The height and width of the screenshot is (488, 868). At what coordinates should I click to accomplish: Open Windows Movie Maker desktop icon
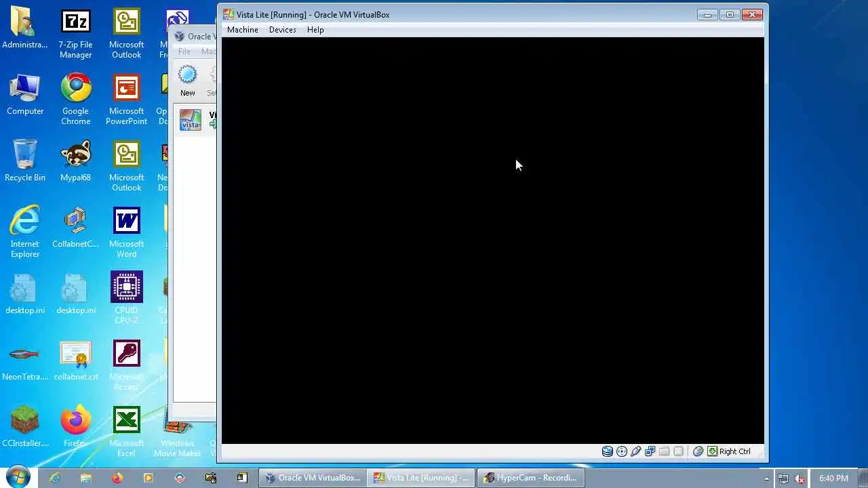[x=177, y=431]
